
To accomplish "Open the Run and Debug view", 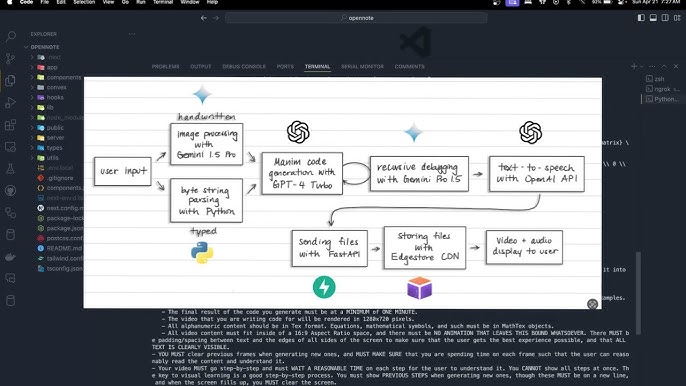I will pyautogui.click(x=10, y=103).
